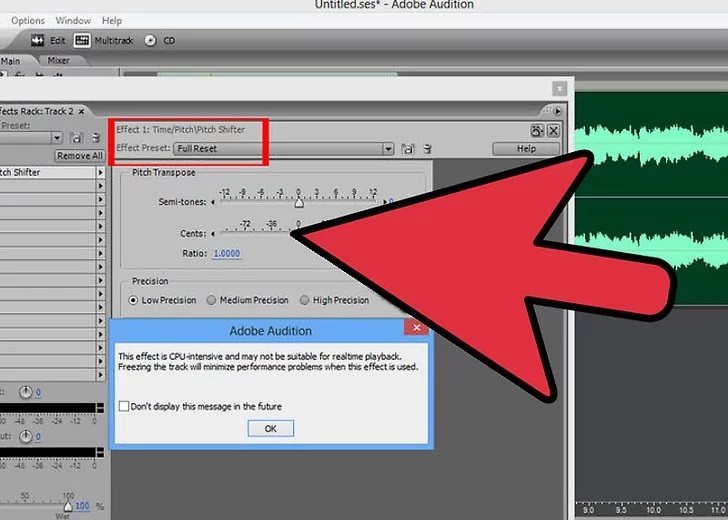The image size is (728, 520).
Task: Close the Adobe Audition warning dialog X
Action: (416, 327)
